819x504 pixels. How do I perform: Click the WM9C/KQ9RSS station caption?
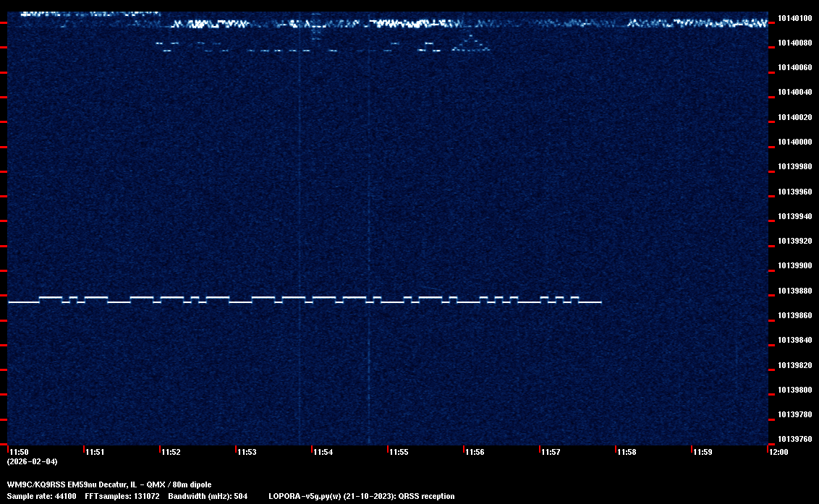(109, 484)
